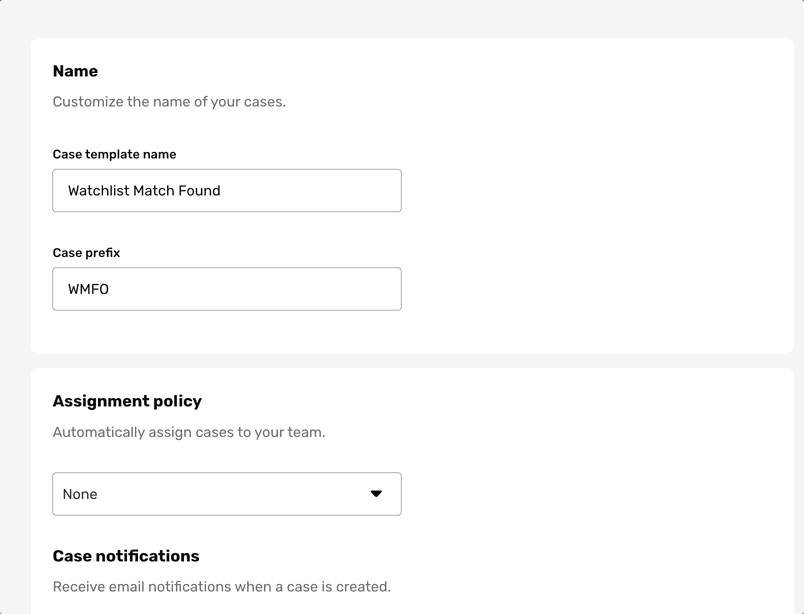This screenshot has width=804, height=614.
Task: Click the "Name" section heading
Action: coord(75,71)
